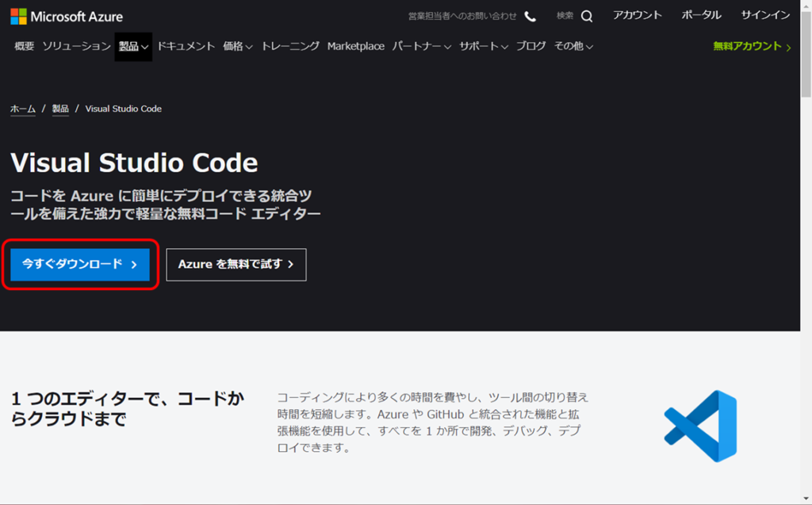The height and width of the screenshot is (505, 812).
Task: Expand the サポート dropdown
Action: [484, 46]
